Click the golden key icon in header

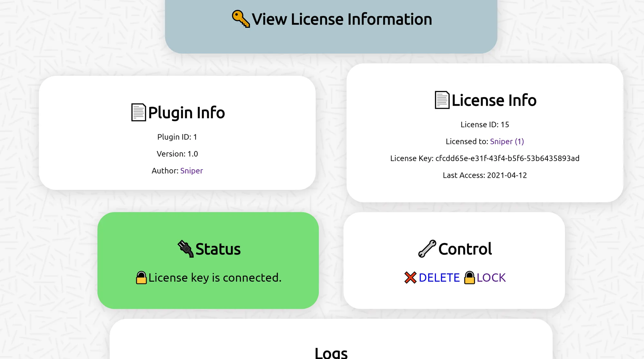[241, 19]
